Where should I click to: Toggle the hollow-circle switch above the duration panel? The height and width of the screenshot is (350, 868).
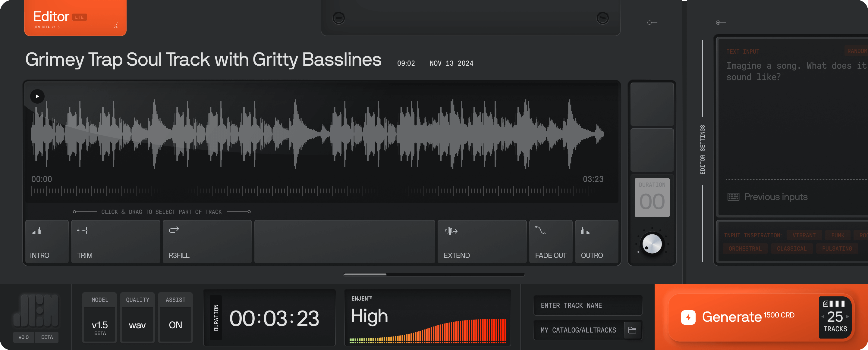(x=652, y=23)
